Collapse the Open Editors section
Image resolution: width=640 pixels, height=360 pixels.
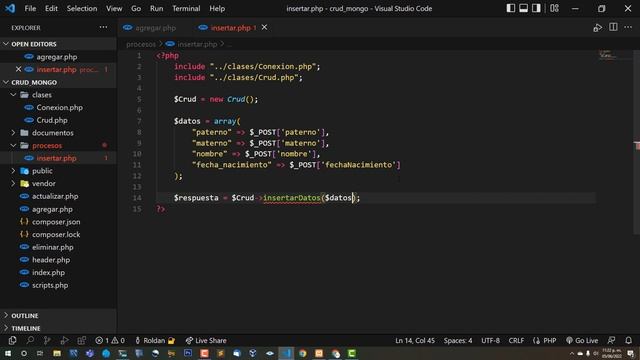[58, 44]
